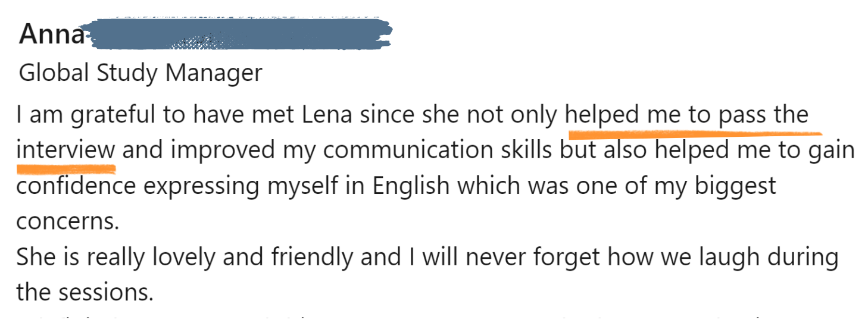Click the blue redacted surname scribble
Screen dimensions: 868x326
[x=238, y=35]
